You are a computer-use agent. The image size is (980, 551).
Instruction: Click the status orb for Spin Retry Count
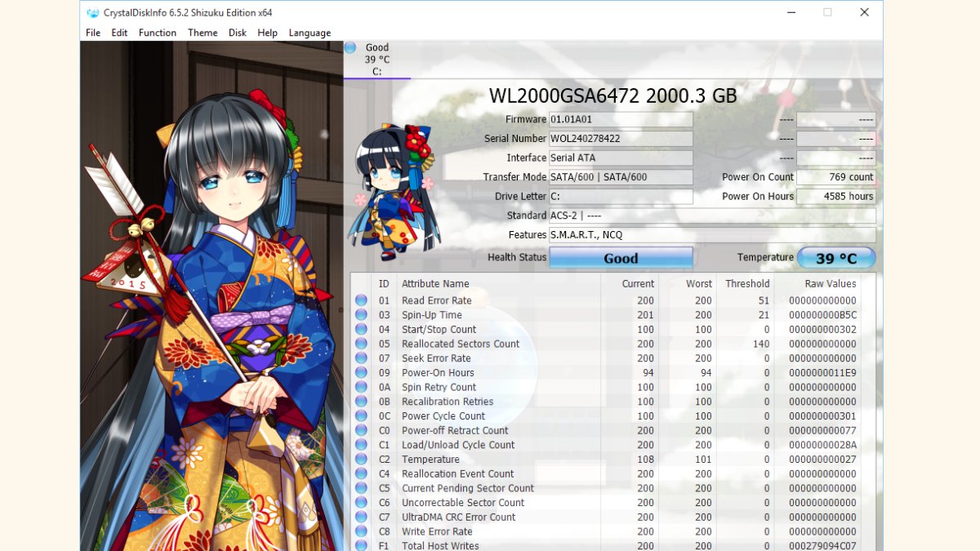pos(361,387)
